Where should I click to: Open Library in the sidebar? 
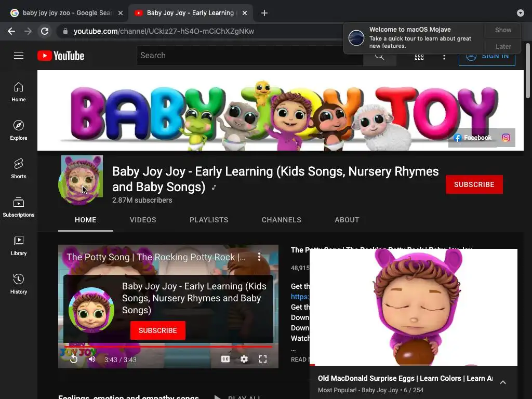[x=19, y=245]
